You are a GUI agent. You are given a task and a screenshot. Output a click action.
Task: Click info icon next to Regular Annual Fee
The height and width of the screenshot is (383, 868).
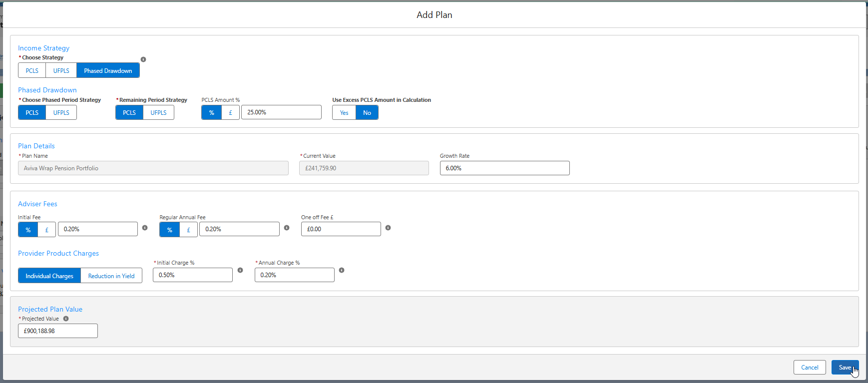287,228
